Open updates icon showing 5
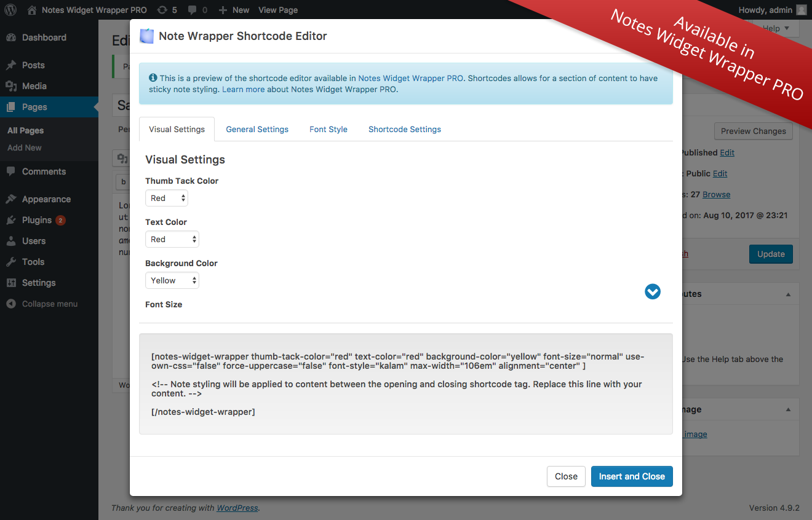Screen dimensions: 812x520 pos(162,10)
